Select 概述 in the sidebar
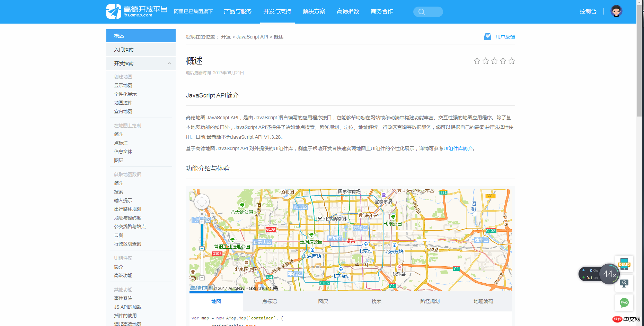Viewport: 644px width, 326px height. [x=141, y=36]
